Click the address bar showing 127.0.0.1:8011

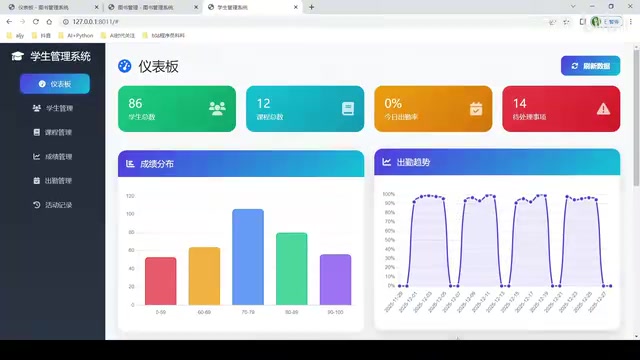[x=302, y=22]
